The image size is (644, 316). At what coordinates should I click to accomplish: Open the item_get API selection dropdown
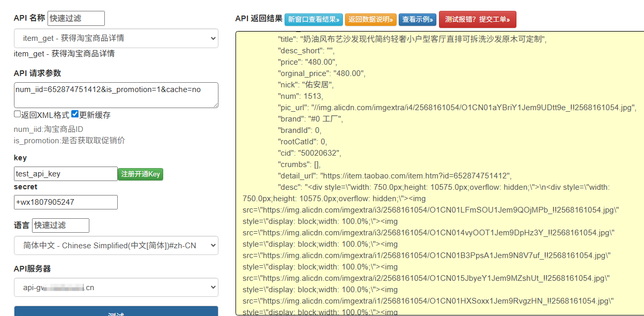pyautogui.click(x=116, y=38)
